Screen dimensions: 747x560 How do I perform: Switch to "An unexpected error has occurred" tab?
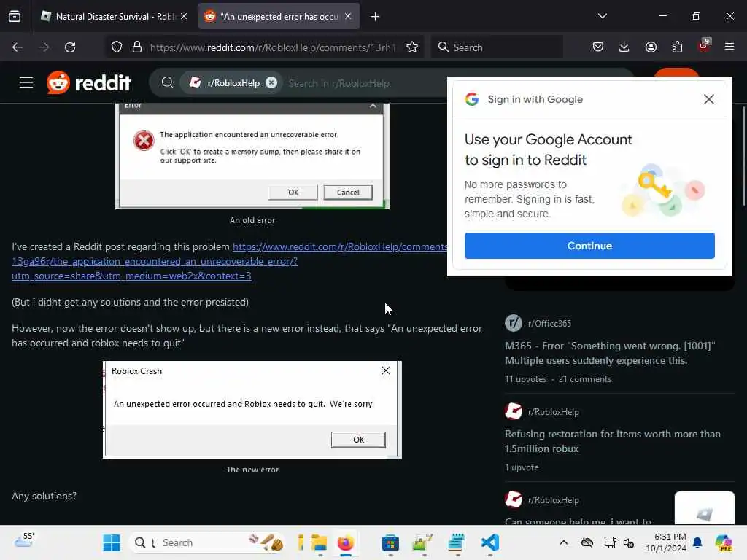(279, 17)
